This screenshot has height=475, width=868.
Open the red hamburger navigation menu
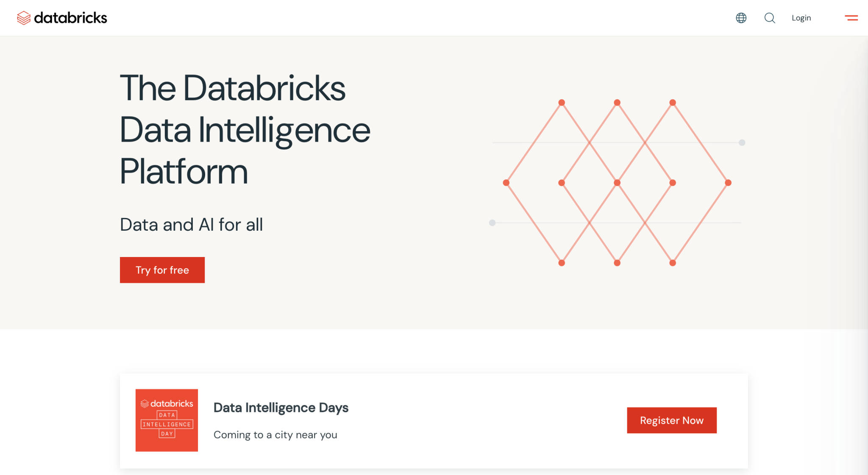coord(851,18)
